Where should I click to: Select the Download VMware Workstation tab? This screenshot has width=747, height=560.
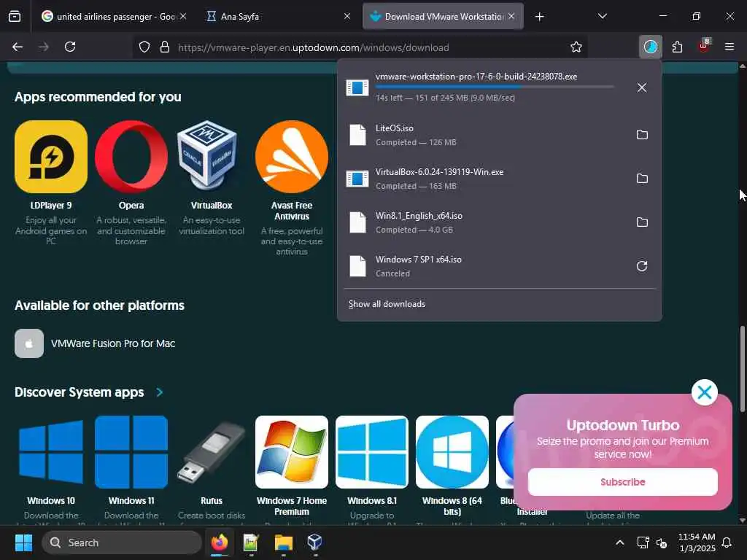pos(443,17)
